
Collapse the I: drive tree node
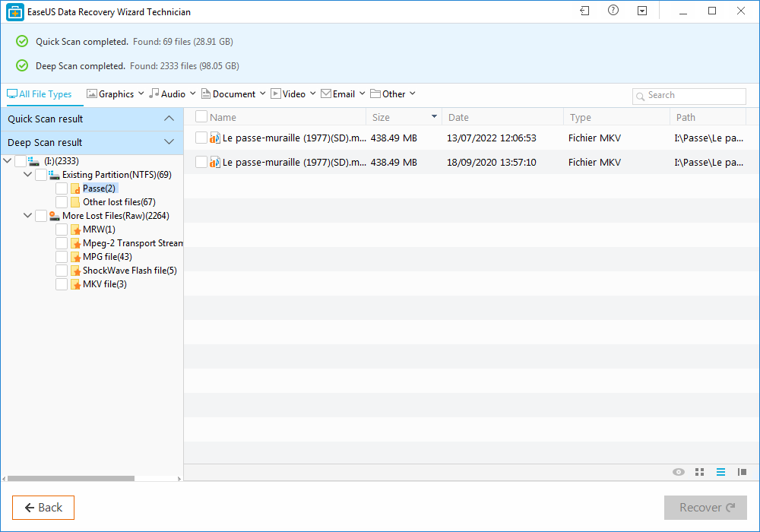8,160
